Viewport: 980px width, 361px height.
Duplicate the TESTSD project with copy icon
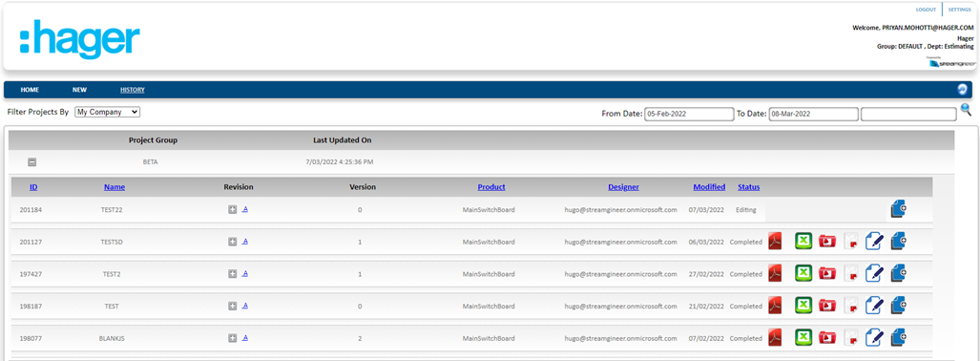pyautogui.click(x=898, y=241)
